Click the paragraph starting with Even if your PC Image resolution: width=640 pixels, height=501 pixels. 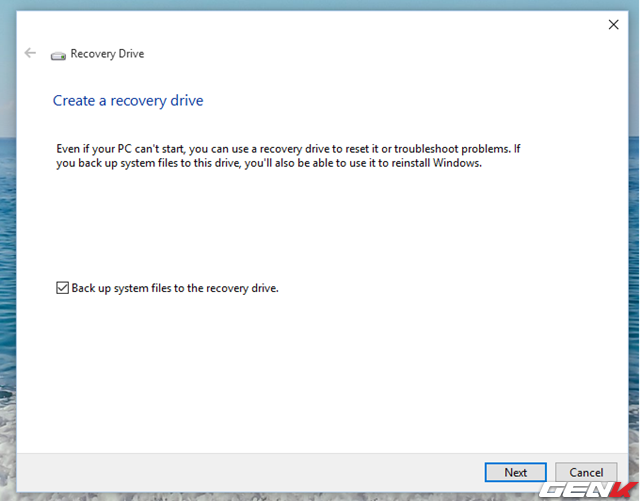[288, 156]
